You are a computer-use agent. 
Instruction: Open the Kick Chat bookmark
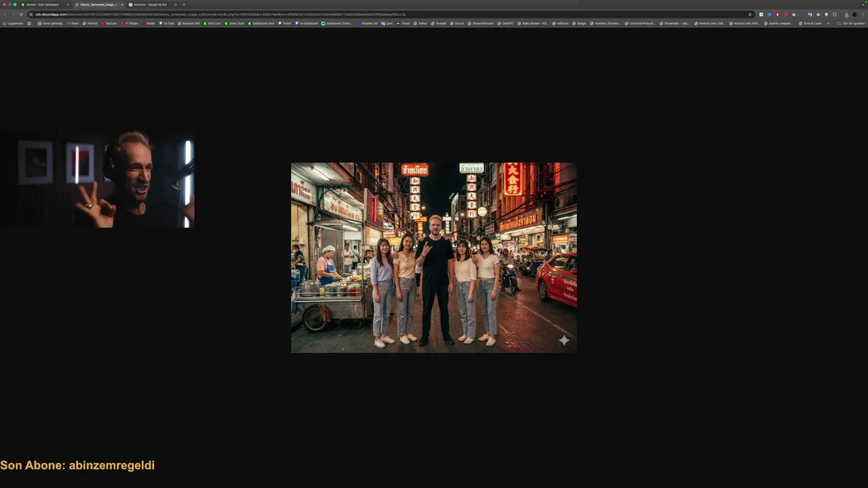[212, 23]
